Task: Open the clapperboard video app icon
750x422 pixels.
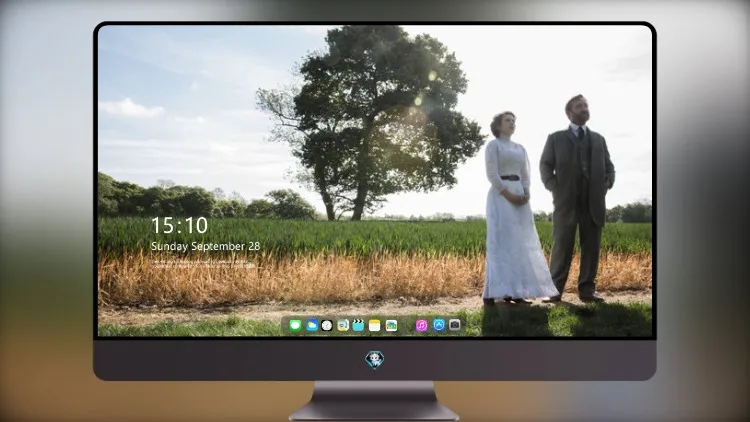Action: pyautogui.click(x=358, y=325)
